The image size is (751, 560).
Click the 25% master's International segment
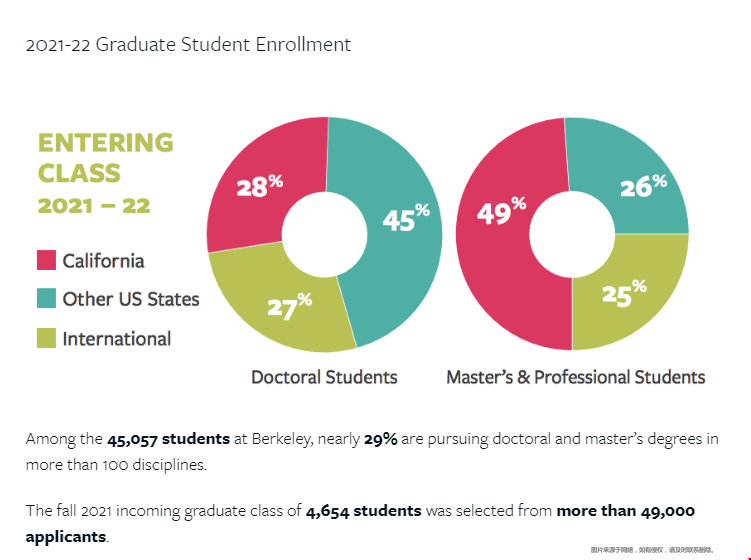[624, 294]
